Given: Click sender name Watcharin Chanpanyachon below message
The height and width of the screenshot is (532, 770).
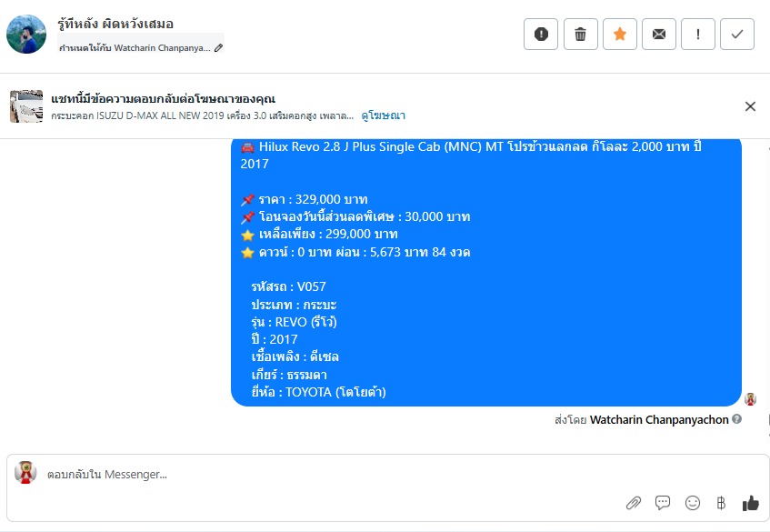Looking at the screenshot, I should [659, 419].
